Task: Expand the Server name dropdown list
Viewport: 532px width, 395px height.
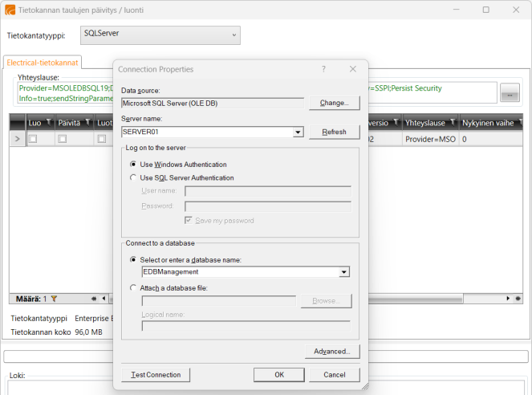Action: point(298,132)
